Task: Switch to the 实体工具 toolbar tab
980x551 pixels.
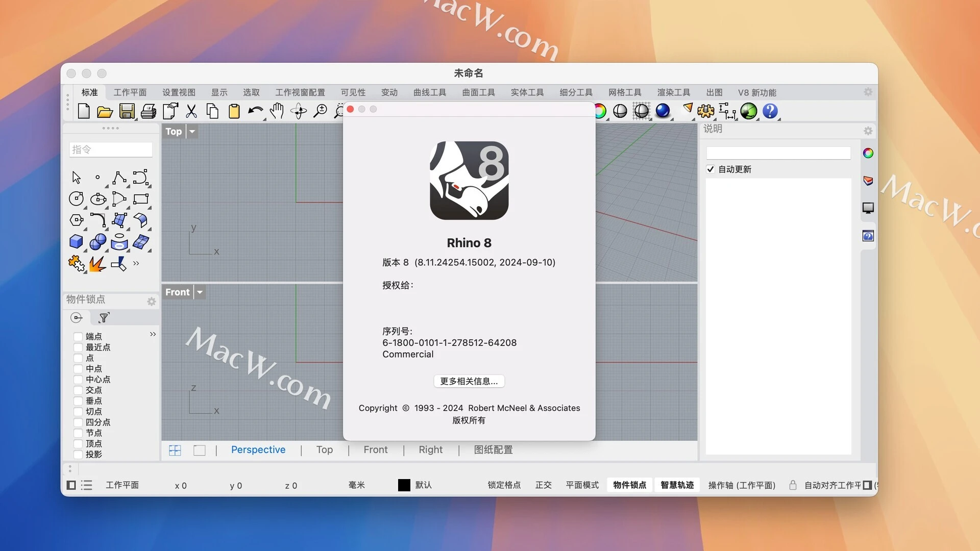Action: point(527,92)
